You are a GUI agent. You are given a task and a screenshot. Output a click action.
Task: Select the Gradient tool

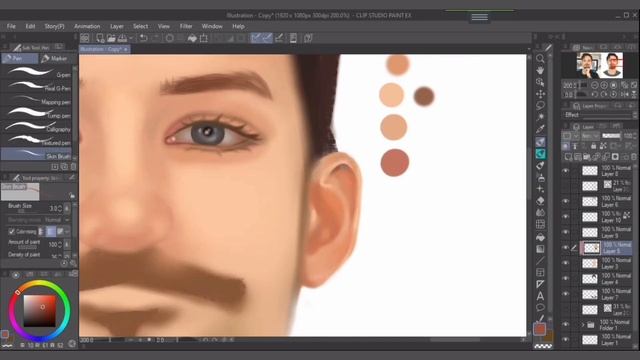pos(540,249)
